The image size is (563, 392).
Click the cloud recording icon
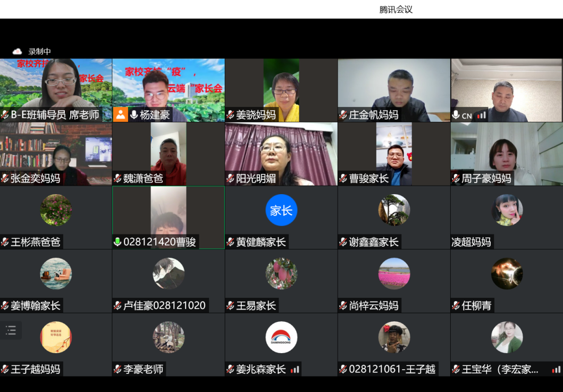(17, 52)
